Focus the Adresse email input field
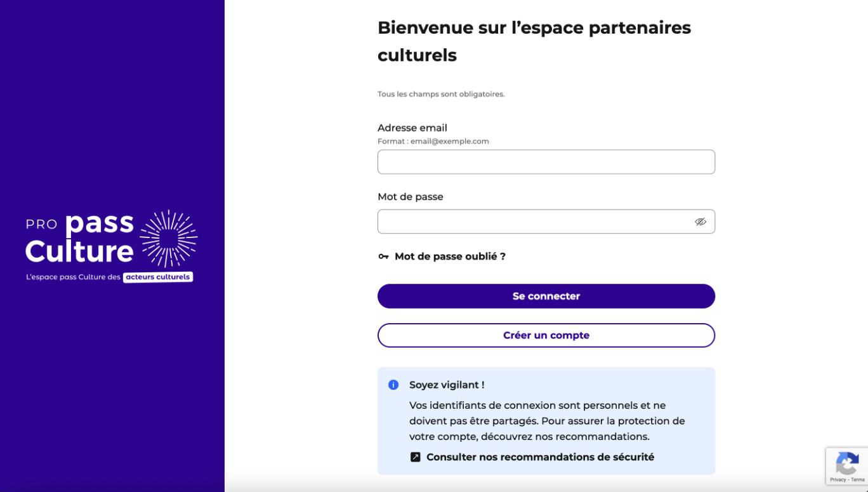The height and width of the screenshot is (492, 868). click(x=546, y=162)
